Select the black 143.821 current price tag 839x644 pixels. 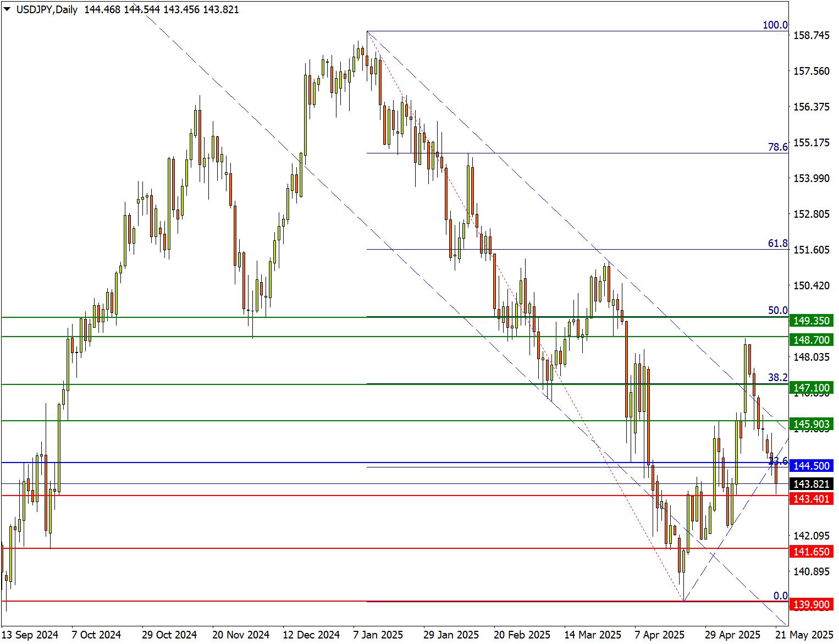coord(811,484)
